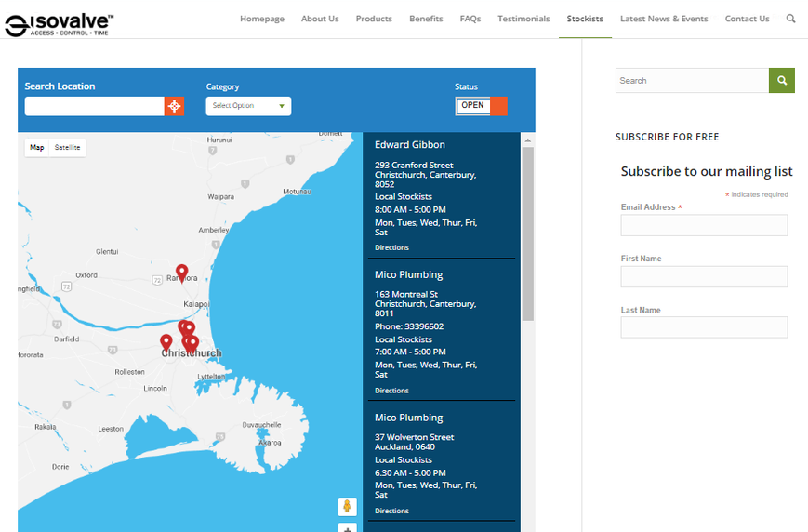The image size is (808, 532).
Task: Open the Stockists menu item
Action: [585, 19]
